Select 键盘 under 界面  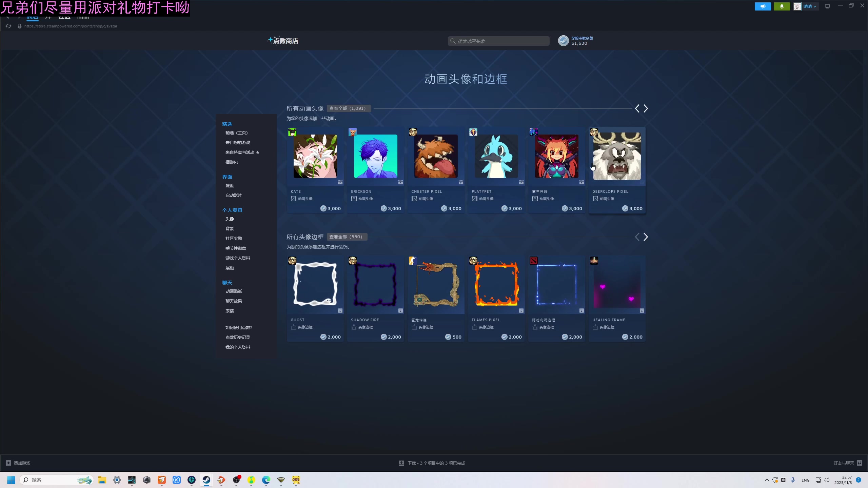pos(230,186)
